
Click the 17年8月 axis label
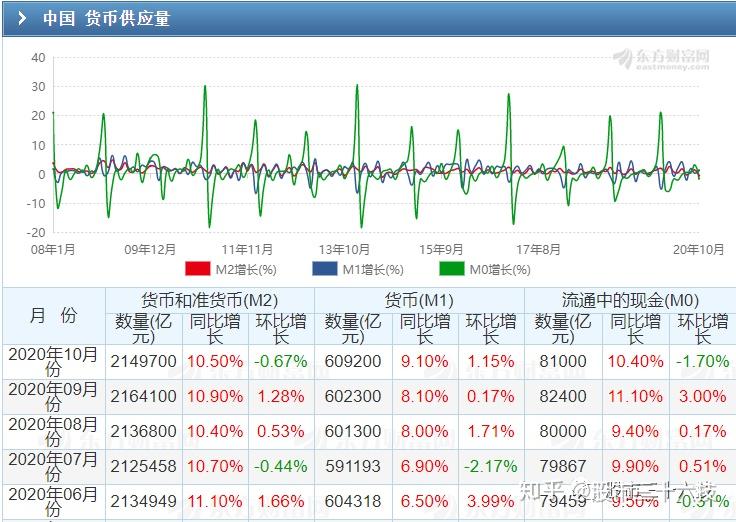(x=538, y=249)
